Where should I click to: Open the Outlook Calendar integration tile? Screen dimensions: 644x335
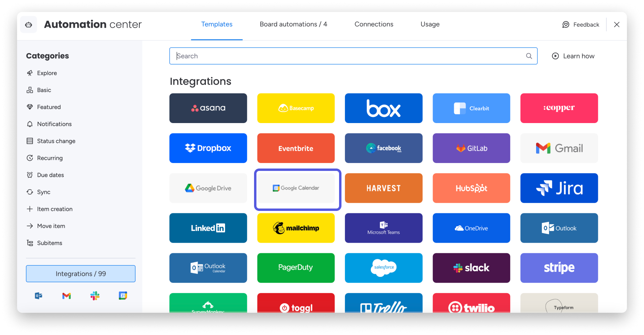point(208,268)
